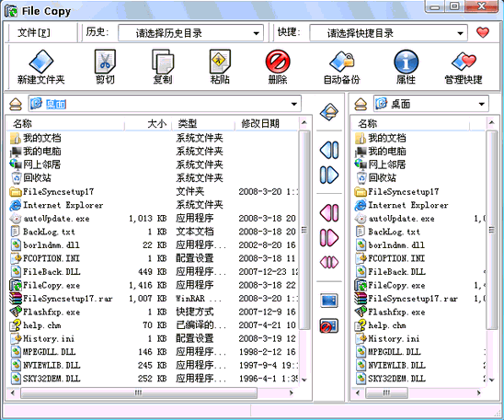
Task: Select FileCopy.exe in the left file list
Action: coord(52,285)
